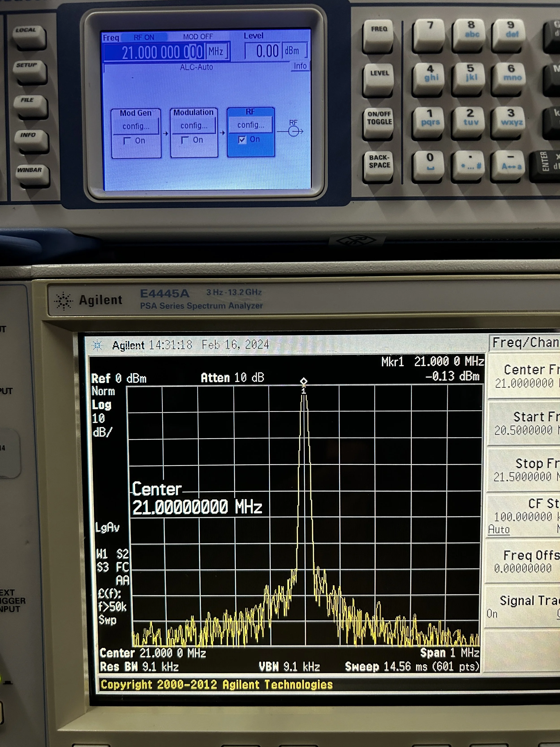Toggle the RF On checkbox
Viewport: 560px width, 747px height.
click(x=242, y=139)
